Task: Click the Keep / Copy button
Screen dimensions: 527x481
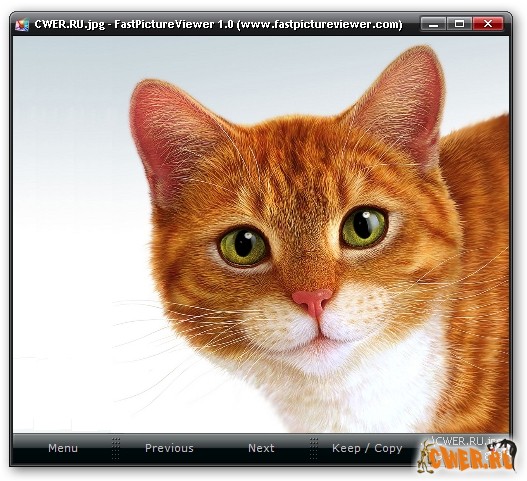Action: pos(367,448)
